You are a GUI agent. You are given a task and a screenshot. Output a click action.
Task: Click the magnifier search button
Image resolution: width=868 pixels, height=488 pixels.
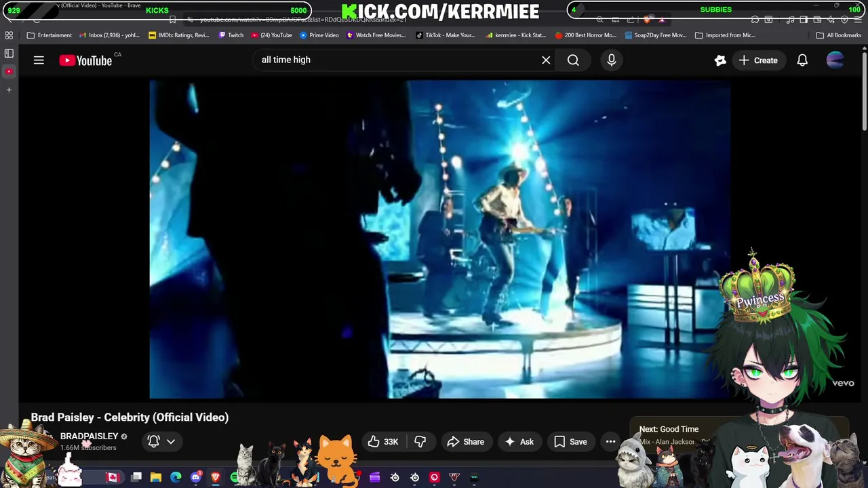[x=573, y=60]
